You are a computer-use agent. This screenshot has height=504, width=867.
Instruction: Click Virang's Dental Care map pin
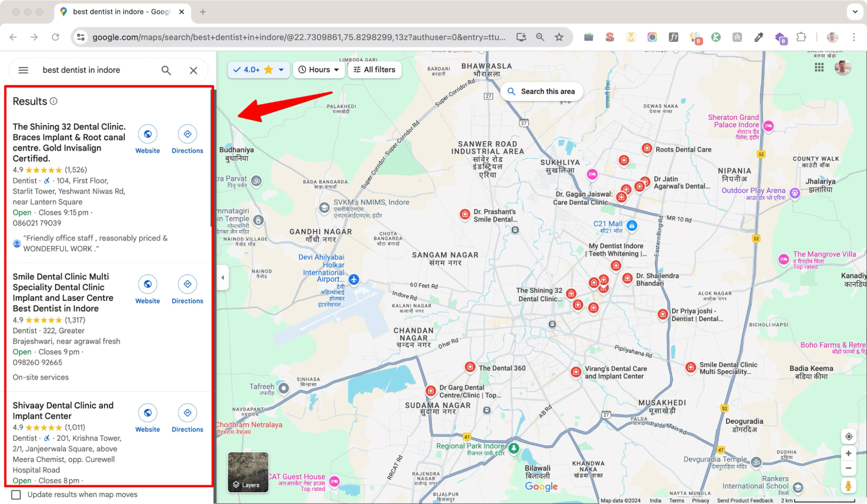coord(576,372)
